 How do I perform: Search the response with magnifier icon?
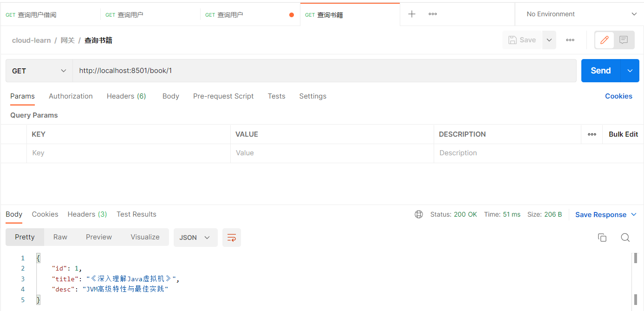pos(625,238)
